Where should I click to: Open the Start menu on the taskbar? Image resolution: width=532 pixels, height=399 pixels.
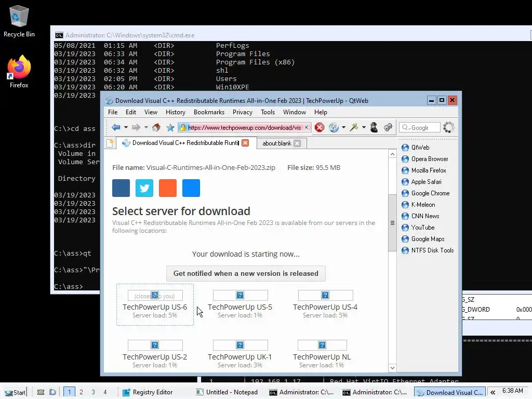(15, 392)
